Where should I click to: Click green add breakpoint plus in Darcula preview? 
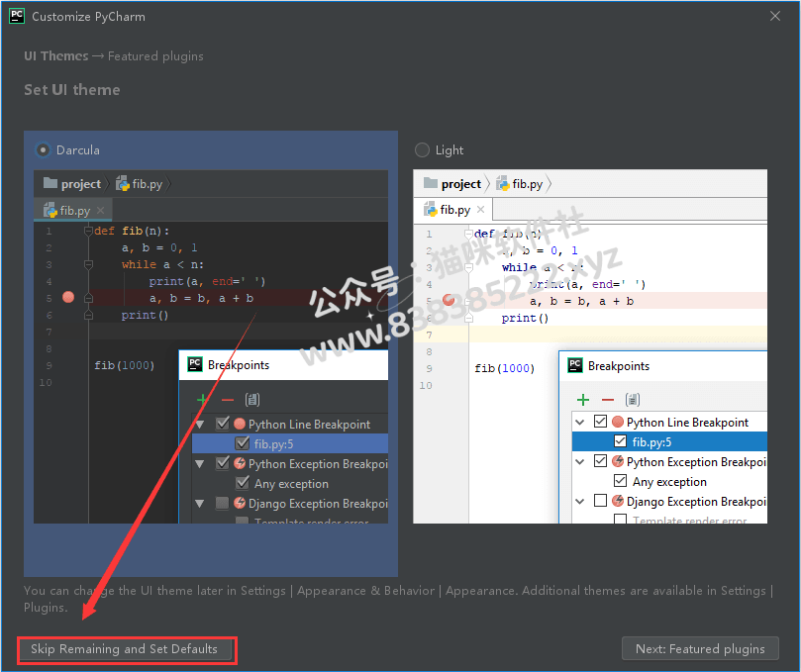202,399
